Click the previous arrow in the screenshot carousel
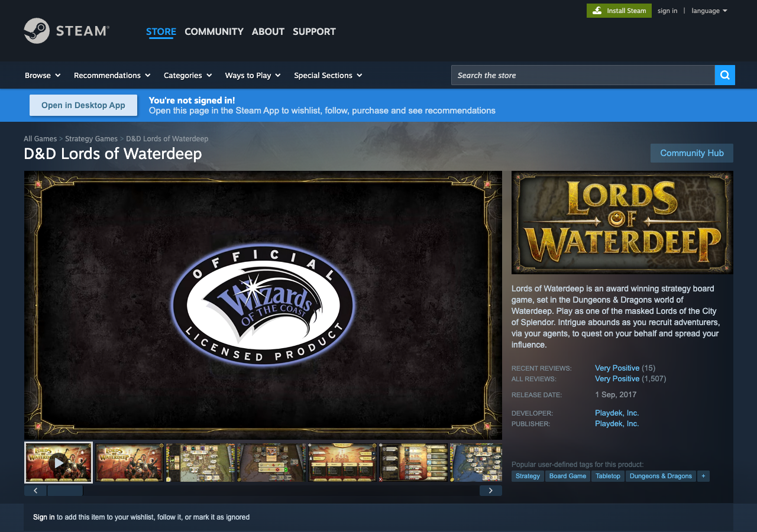 (35, 490)
